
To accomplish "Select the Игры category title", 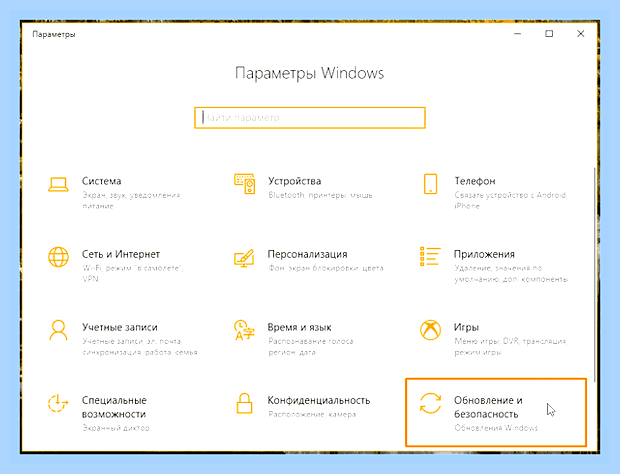I will 466,327.
